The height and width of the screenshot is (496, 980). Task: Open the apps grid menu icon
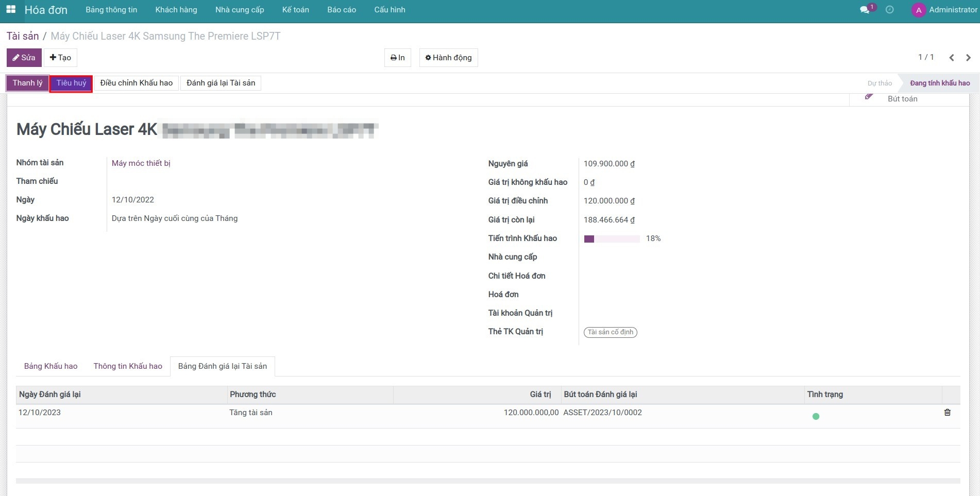point(11,10)
